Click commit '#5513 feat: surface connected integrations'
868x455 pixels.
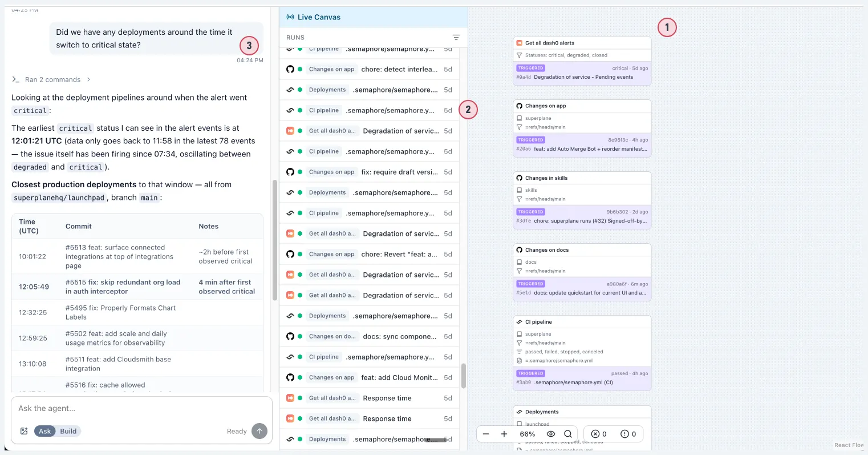[119, 256]
